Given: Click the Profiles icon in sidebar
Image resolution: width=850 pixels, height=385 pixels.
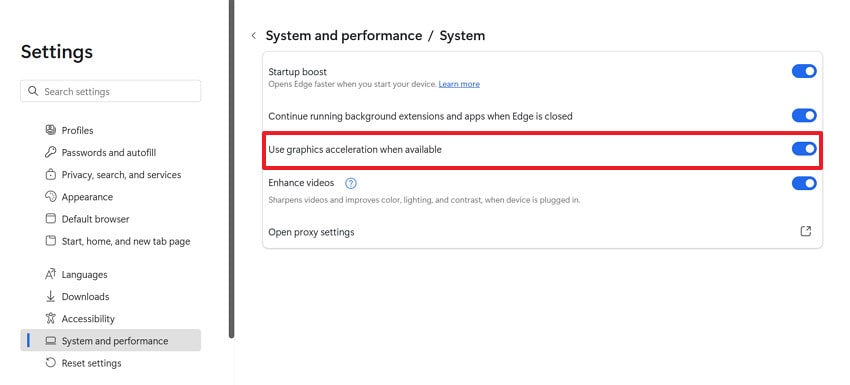Looking at the screenshot, I should pos(50,130).
